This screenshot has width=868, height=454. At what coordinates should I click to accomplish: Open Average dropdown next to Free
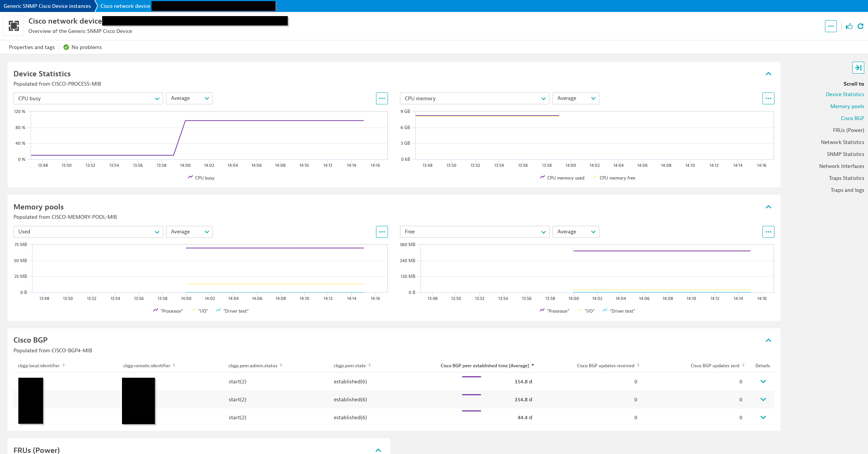576,232
